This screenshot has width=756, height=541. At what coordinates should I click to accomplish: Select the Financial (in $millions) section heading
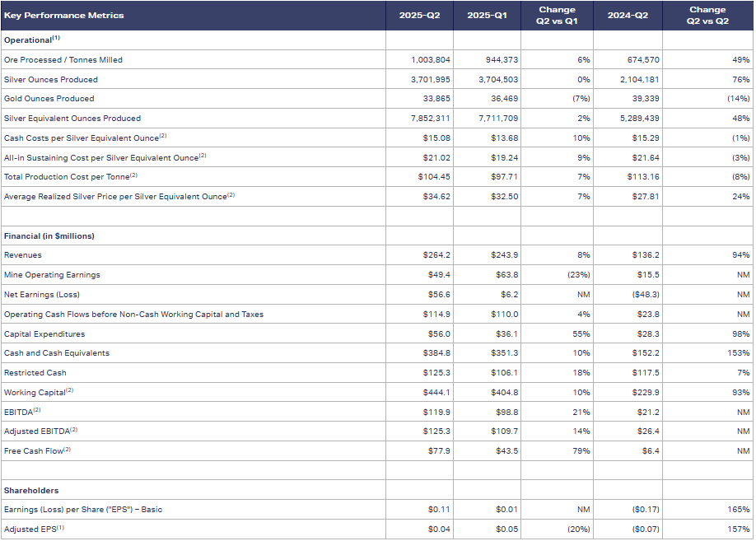(x=49, y=236)
